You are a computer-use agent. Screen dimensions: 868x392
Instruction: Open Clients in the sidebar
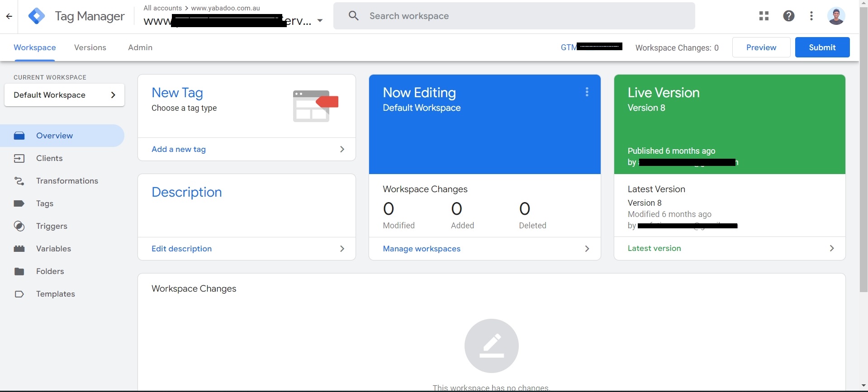62,158
